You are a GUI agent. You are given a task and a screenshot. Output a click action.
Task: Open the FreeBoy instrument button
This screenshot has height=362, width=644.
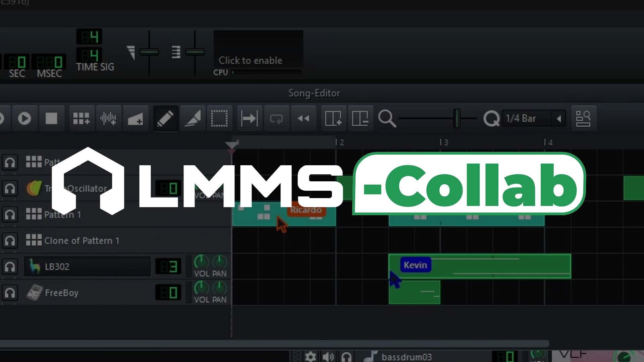coord(87,293)
